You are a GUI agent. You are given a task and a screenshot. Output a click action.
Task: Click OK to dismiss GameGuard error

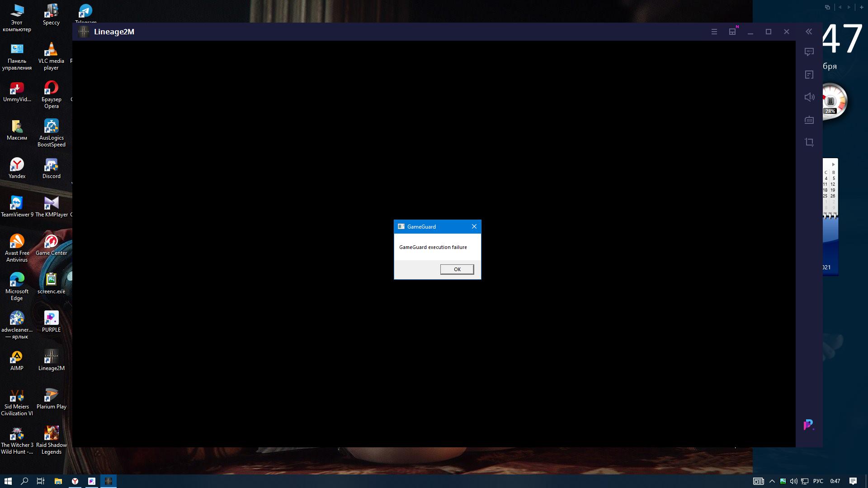click(457, 269)
